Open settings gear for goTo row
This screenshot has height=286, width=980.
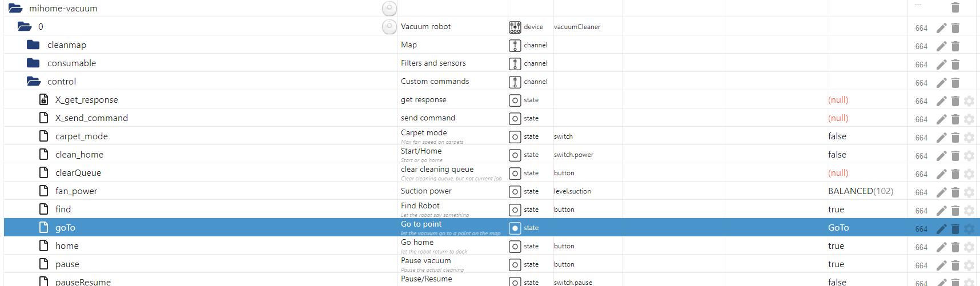tap(969, 229)
